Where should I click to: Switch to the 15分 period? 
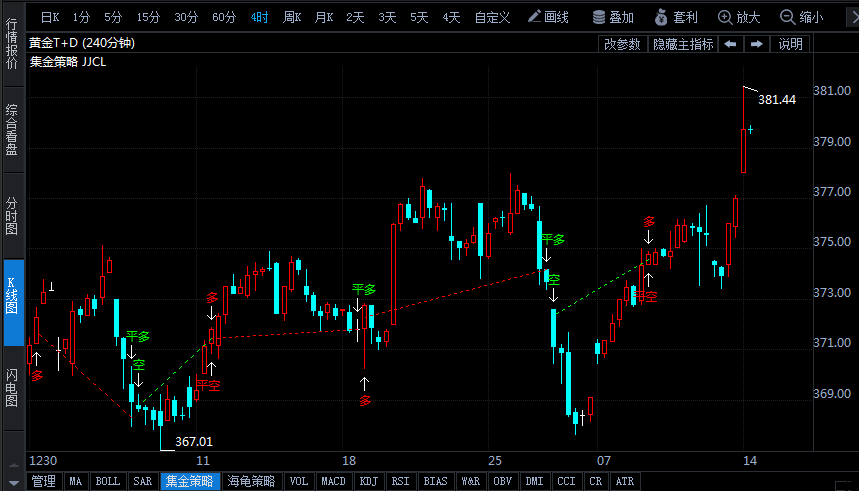click(x=148, y=18)
